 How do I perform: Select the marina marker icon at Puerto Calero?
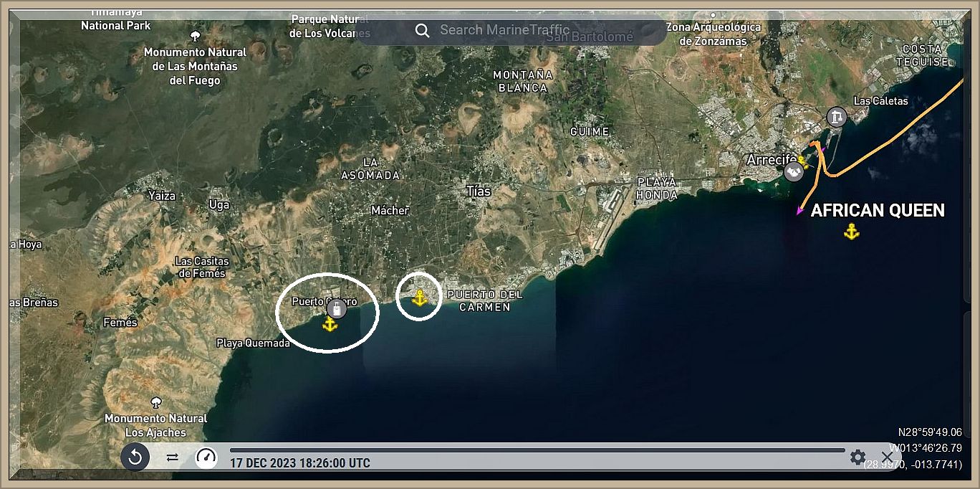click(337, 309)
